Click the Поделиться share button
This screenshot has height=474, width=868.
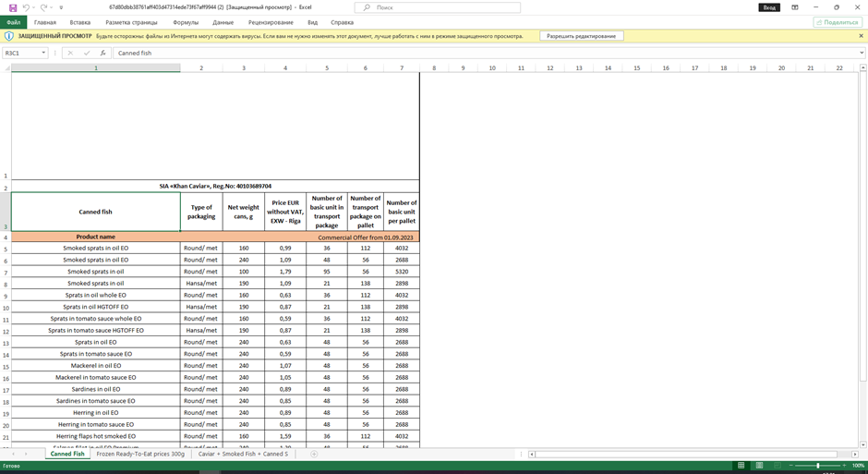coord(838,22)
